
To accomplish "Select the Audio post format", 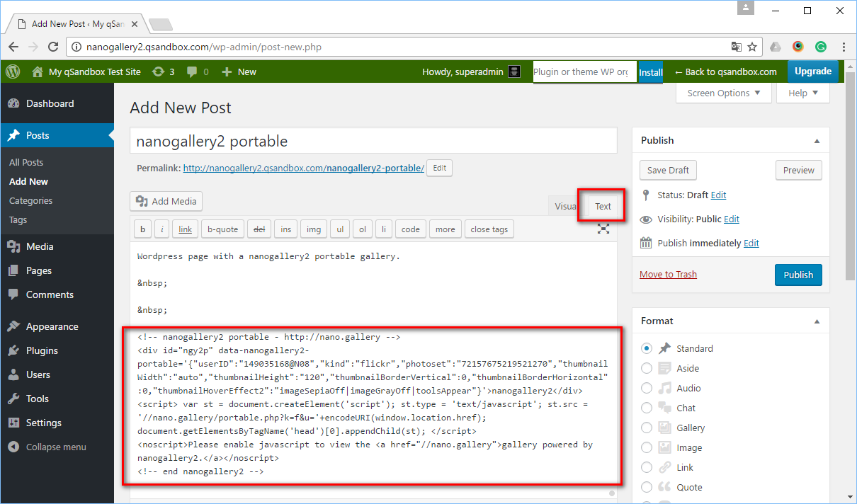I will pyautogui.click(x=647, y=388).
